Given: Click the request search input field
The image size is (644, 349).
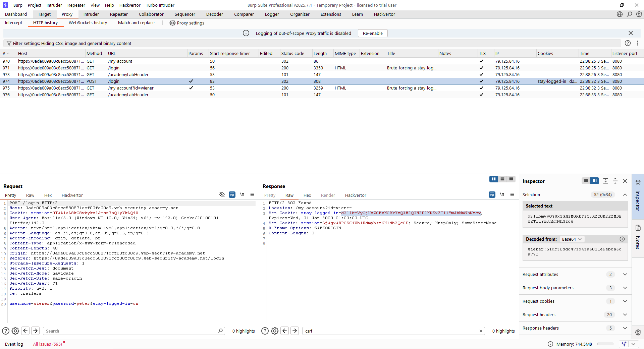Looking at the screenshot, I should pos(131,331).
